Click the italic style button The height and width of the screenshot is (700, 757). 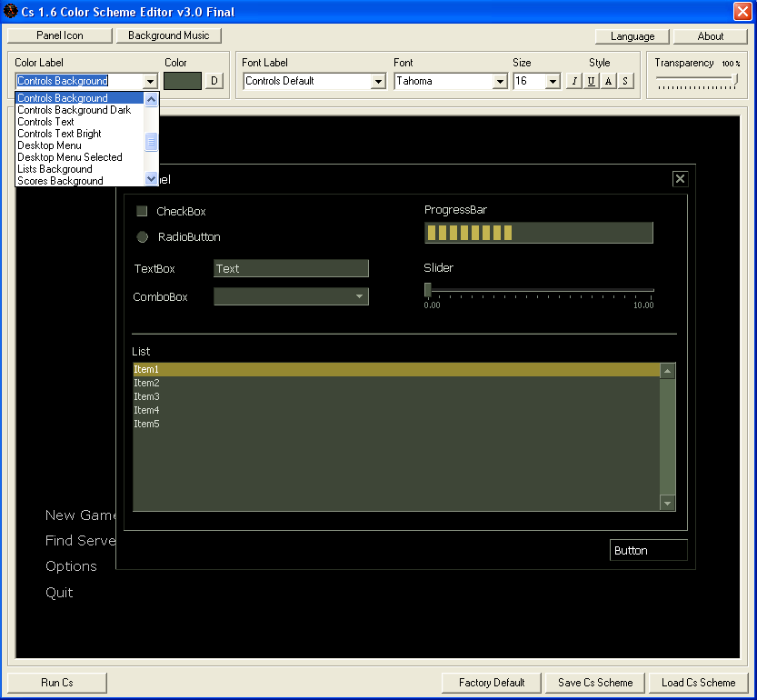574,81
